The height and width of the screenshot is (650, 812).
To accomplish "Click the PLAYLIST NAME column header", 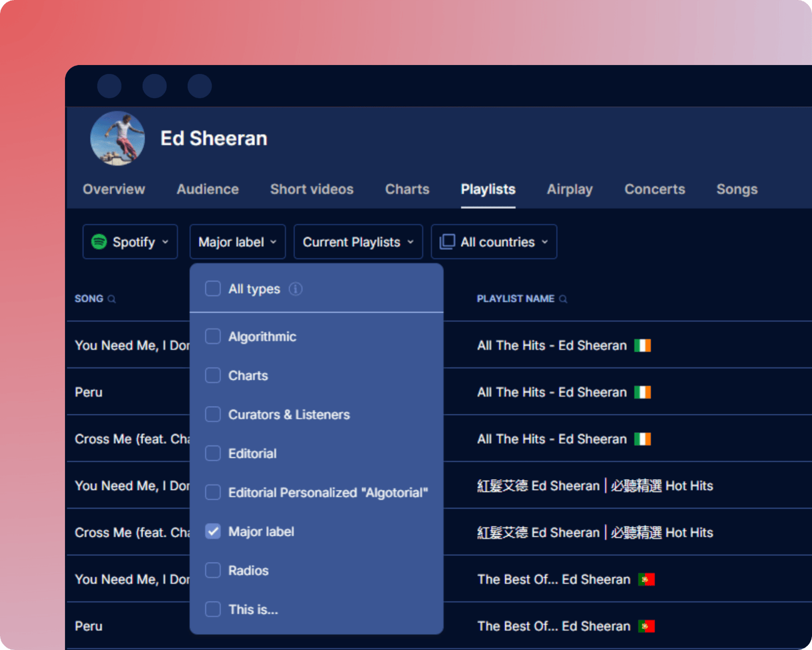I will coord(515,299).
